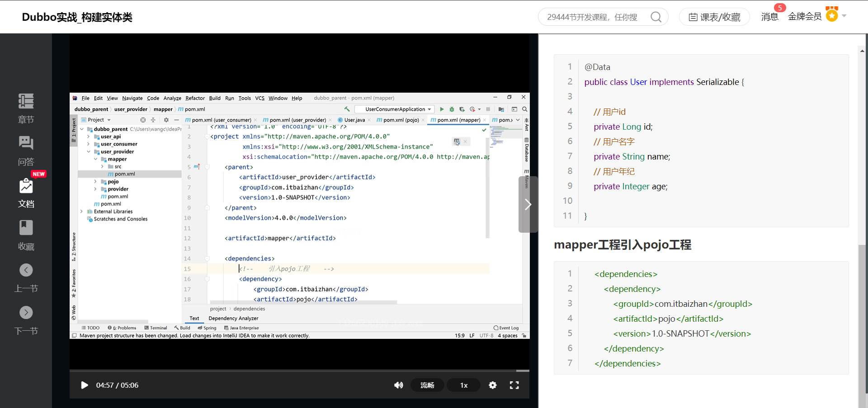Enter fullscreen video mode
This screenshot has height=408, width=868.
[514, 385]
